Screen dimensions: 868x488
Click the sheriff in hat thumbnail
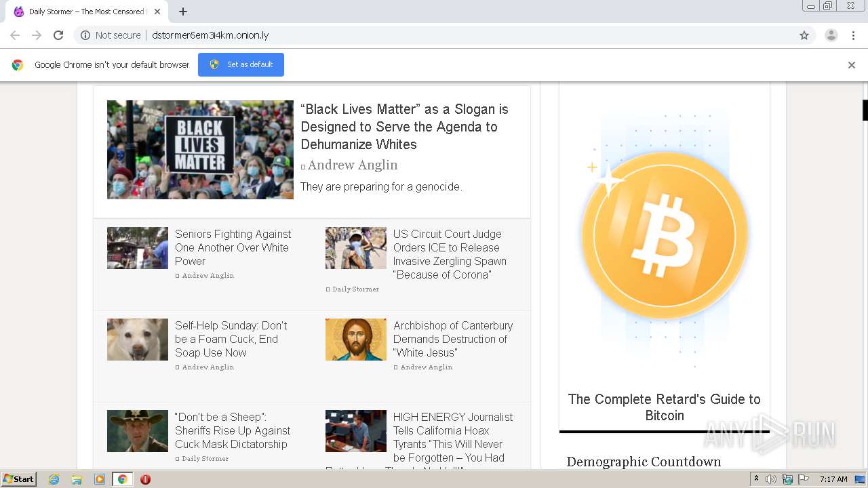tap(138, 431)
